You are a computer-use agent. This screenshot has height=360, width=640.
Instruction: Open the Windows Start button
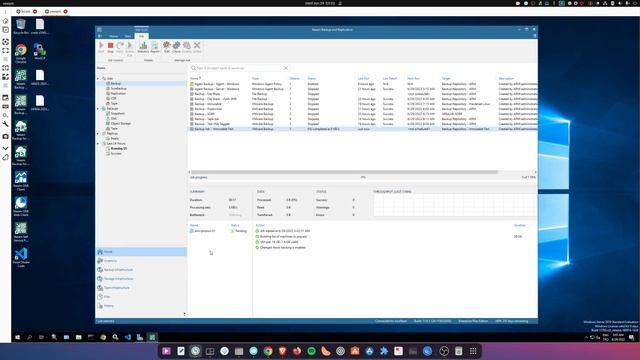click(x=18, y=337)
